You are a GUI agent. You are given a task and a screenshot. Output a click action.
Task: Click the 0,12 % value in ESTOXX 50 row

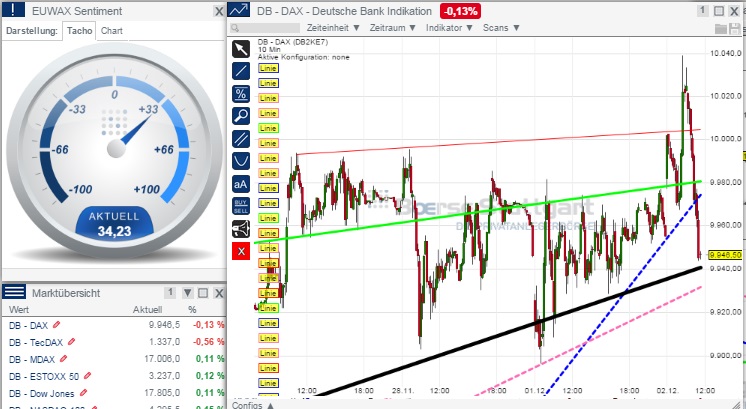click(x=210, y=376)
